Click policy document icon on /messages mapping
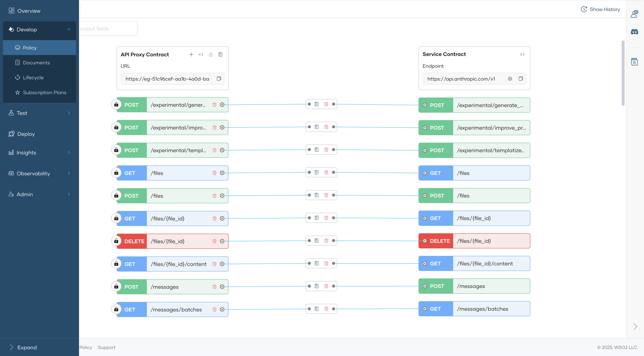The image size is (644, 356). point(316,286)
